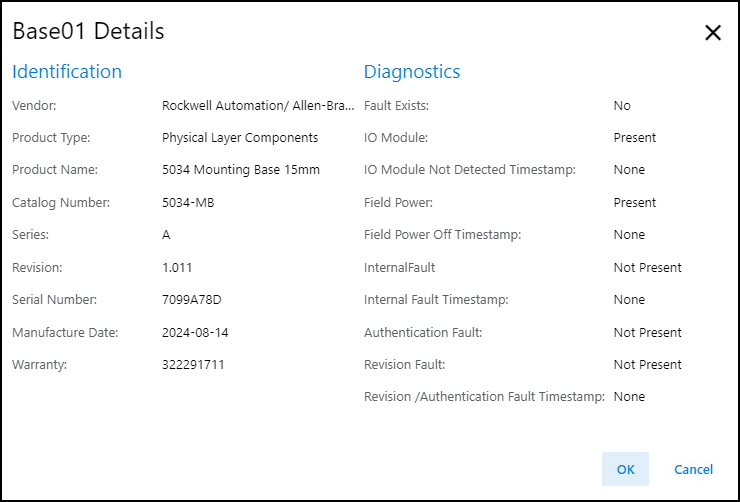Select the IO Module status Present
740x502 pixels.
pyautogui.click(x=635, y=138)
